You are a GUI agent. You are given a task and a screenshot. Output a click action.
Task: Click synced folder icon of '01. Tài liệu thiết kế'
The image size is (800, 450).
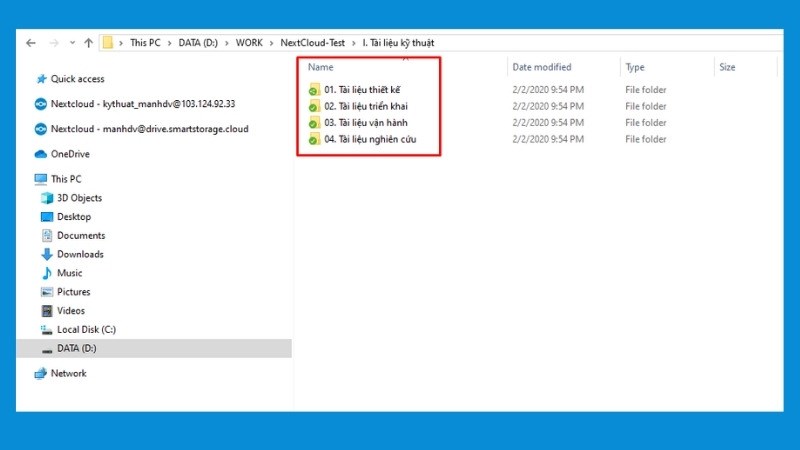click(314, 90)
